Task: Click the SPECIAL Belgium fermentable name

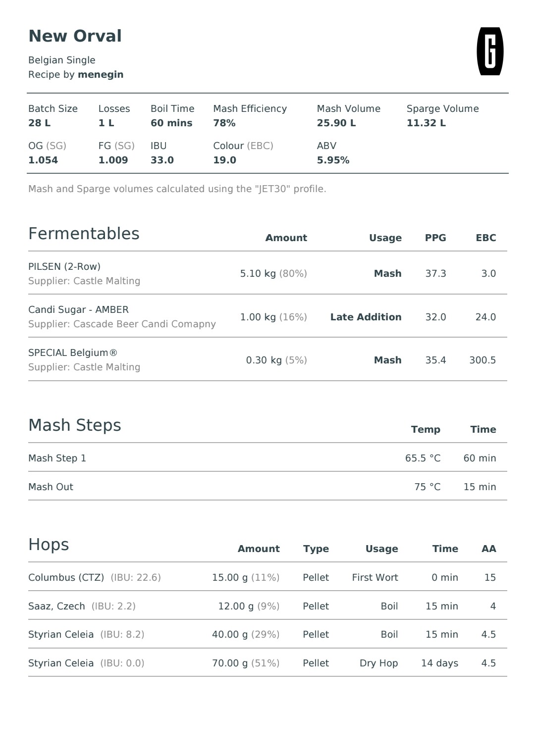Action: [x=73, y=353]
